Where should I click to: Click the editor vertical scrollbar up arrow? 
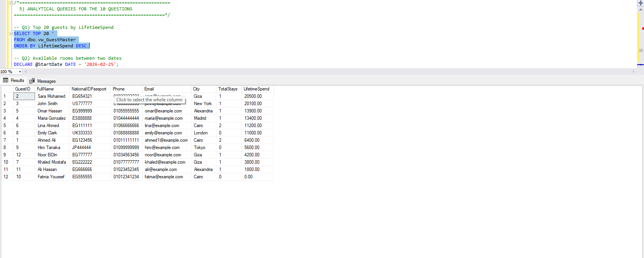tap(641, 9)
